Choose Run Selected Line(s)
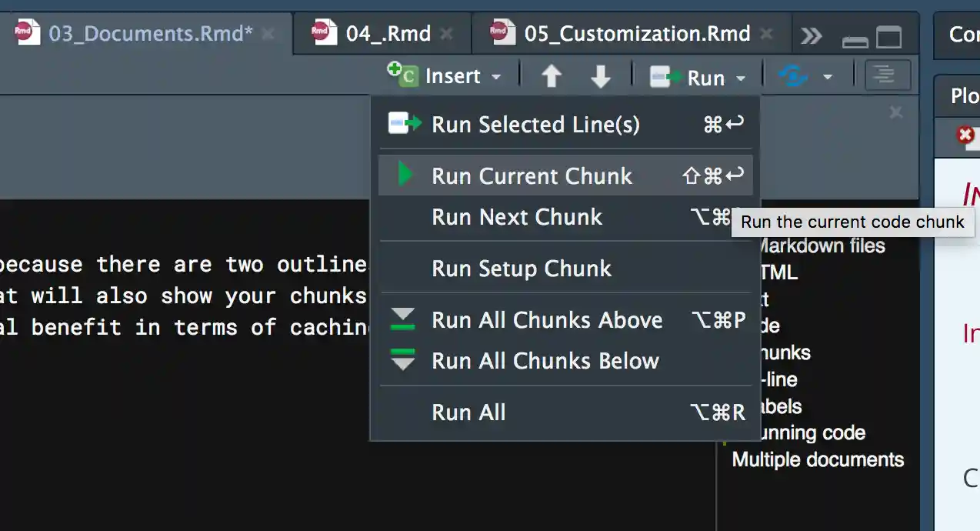The height and width of the screenshot is (531, 980). 535,124
